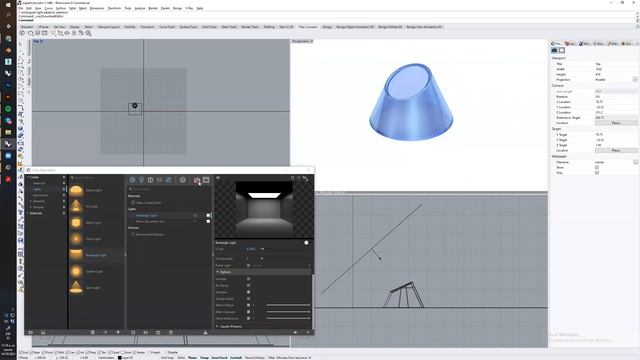Switch to Render Tools toolbar tab
The height and width of the screenshot is (360, 640).
tap(250, 27)
